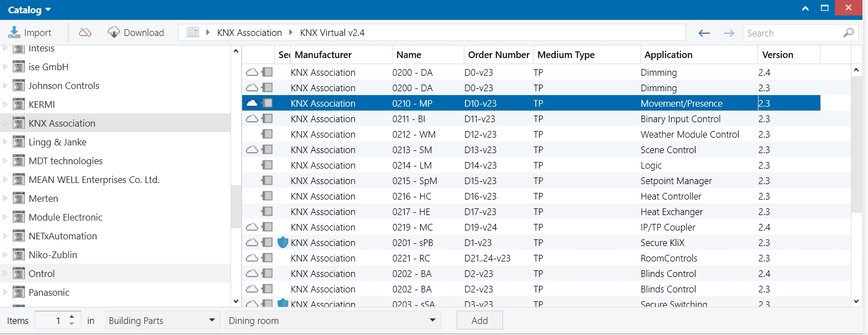The height and width of the screenshot is (335, 868).
Task: Navigate forward with the right arrow
Action: [x=729, y=33]
